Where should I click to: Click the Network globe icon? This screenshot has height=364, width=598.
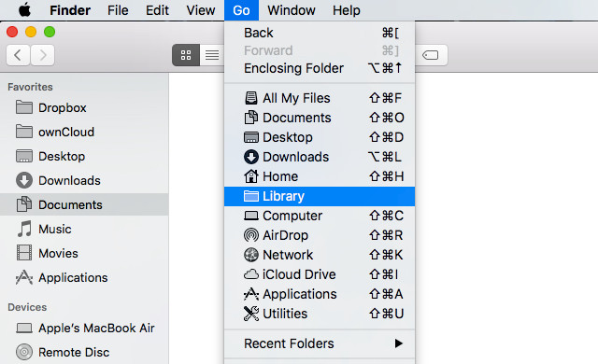[x=251, y=255]
